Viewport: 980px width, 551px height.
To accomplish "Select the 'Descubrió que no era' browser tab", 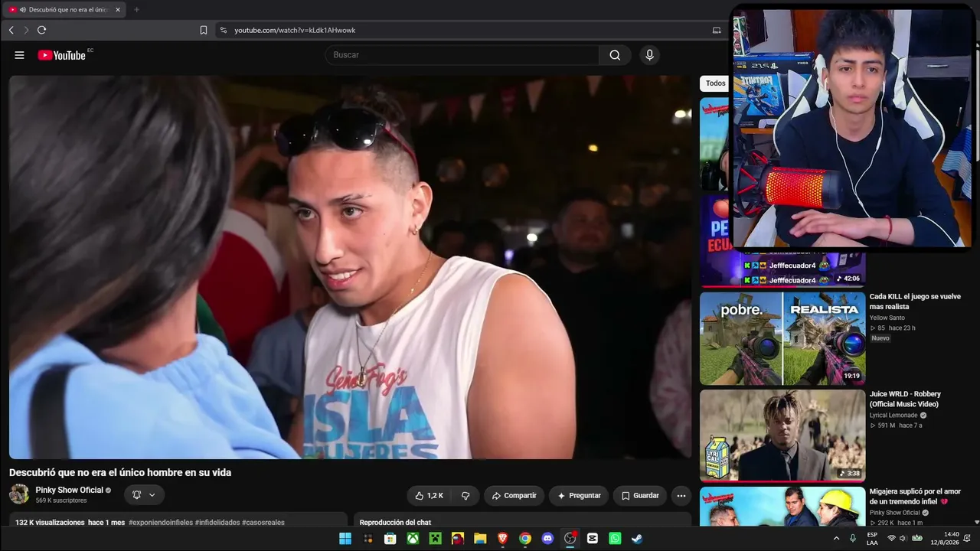I will coord(64,10).
